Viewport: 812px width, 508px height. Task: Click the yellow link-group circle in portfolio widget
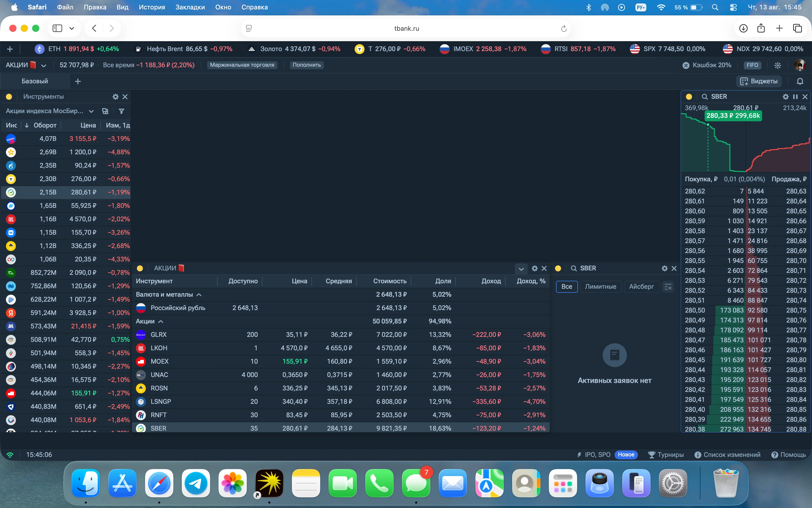[x=140, y=268]
